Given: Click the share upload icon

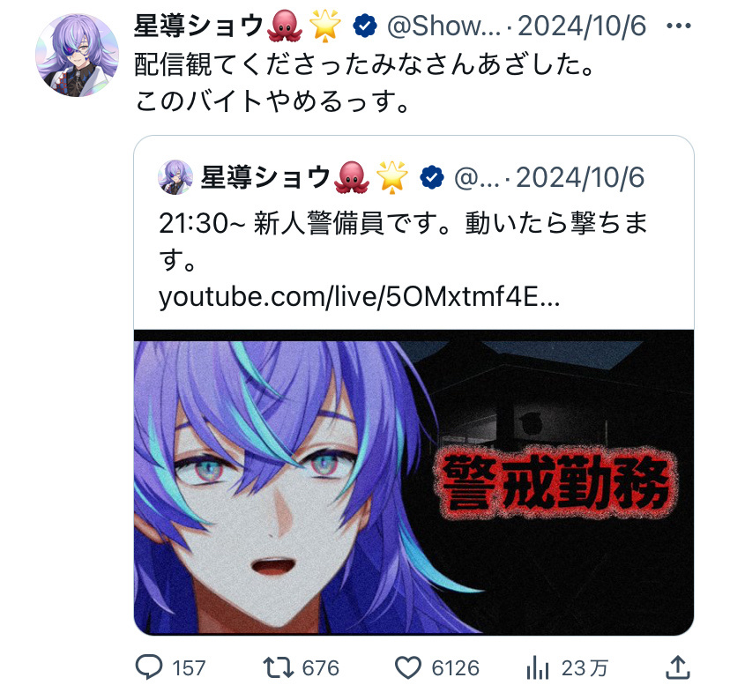Looking at the screenshot, I should 677,667.
